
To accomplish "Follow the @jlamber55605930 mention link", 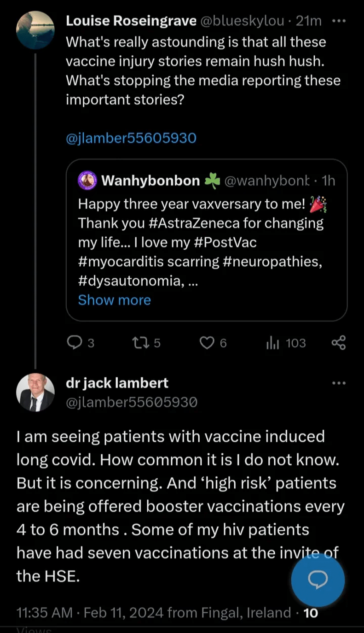I will point(131,138).
